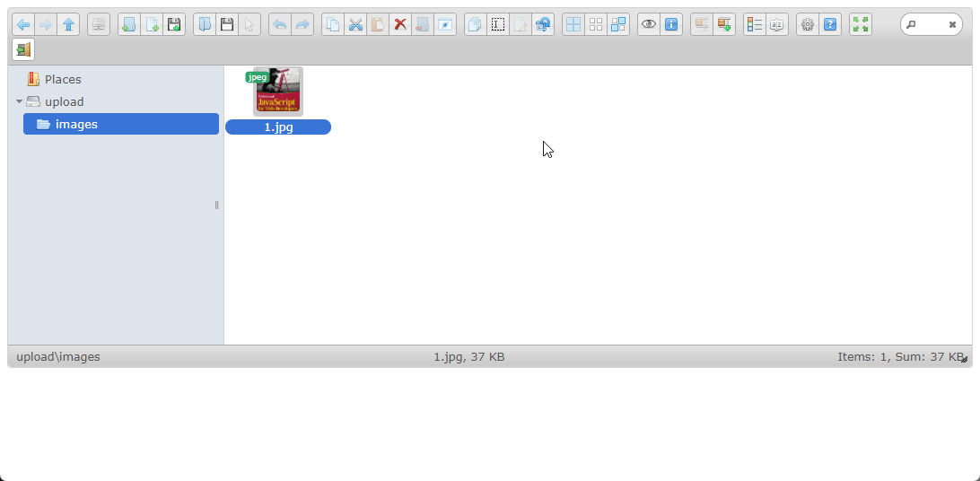The height and width of the screenshot is (481, 980).
Task: Select Places in the sidebar
Action: [63, 79]
